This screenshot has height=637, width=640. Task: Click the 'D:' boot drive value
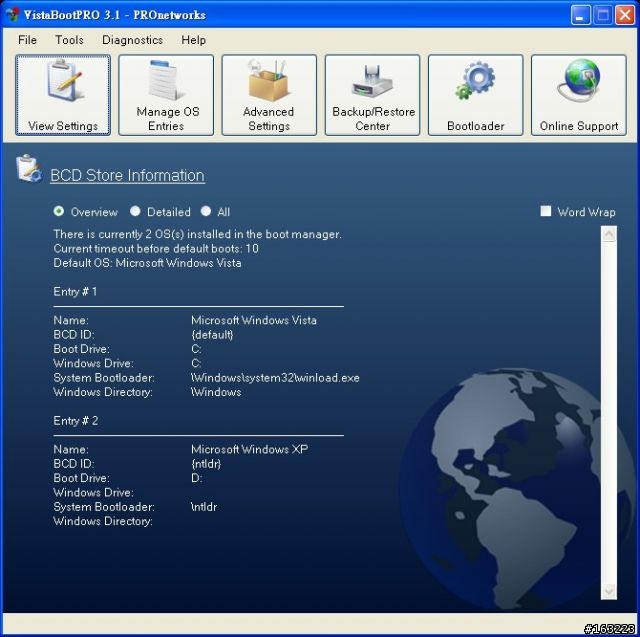point(197,478)
